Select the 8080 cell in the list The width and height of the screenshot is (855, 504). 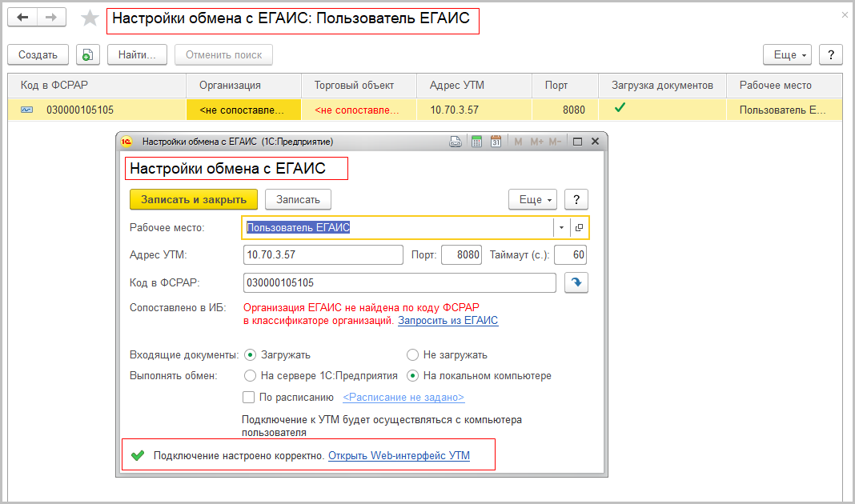(x=565, y=110)
